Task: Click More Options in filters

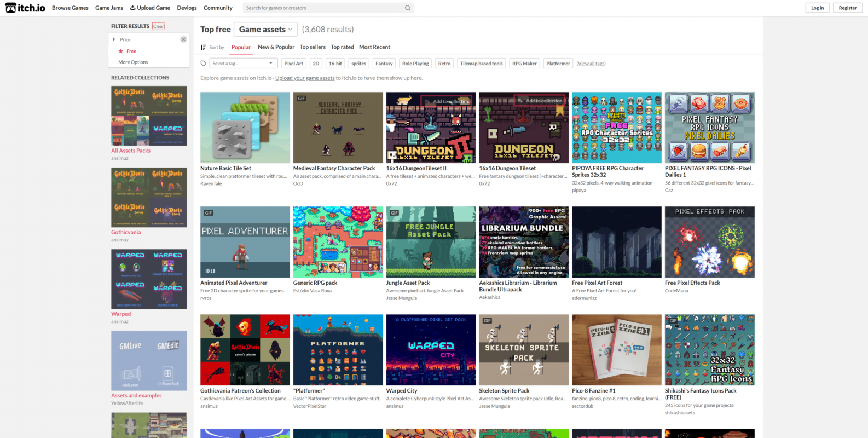Action: (133, 62)
